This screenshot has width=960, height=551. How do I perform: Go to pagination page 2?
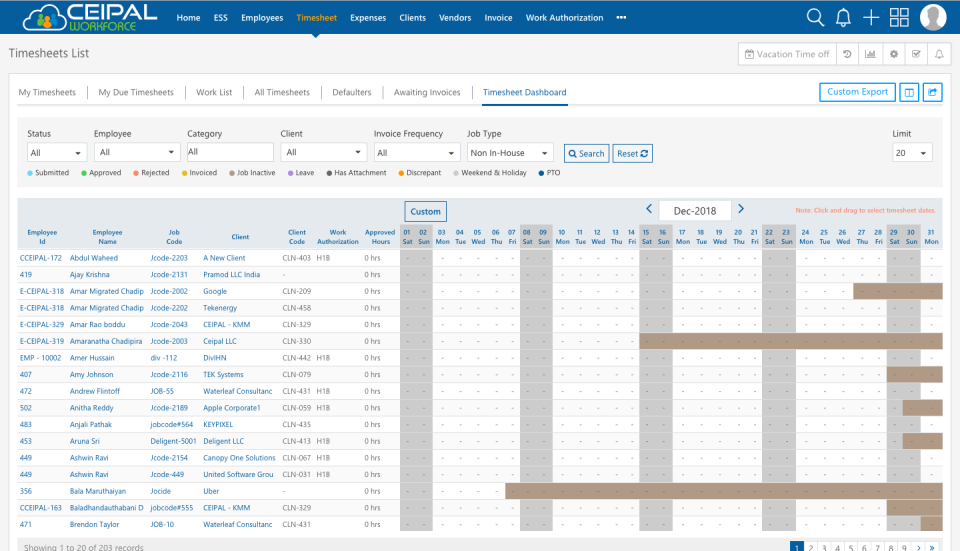[811, 547]
